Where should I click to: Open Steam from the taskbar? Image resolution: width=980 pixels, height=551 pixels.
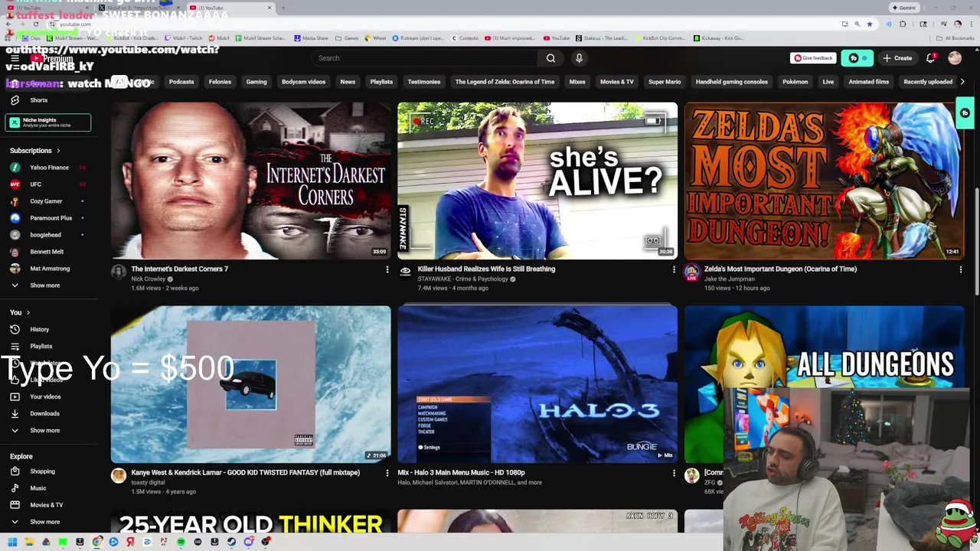(231, 542)
